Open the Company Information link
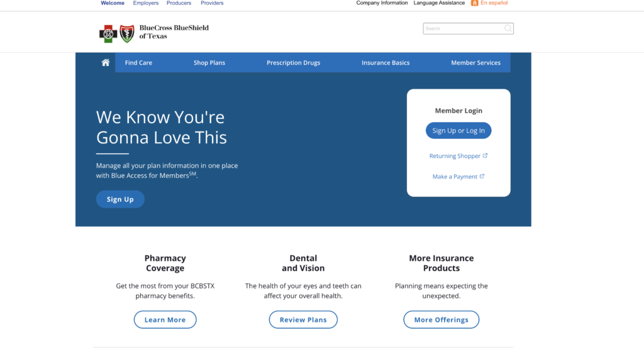The image size is (644, 352). 382,3
